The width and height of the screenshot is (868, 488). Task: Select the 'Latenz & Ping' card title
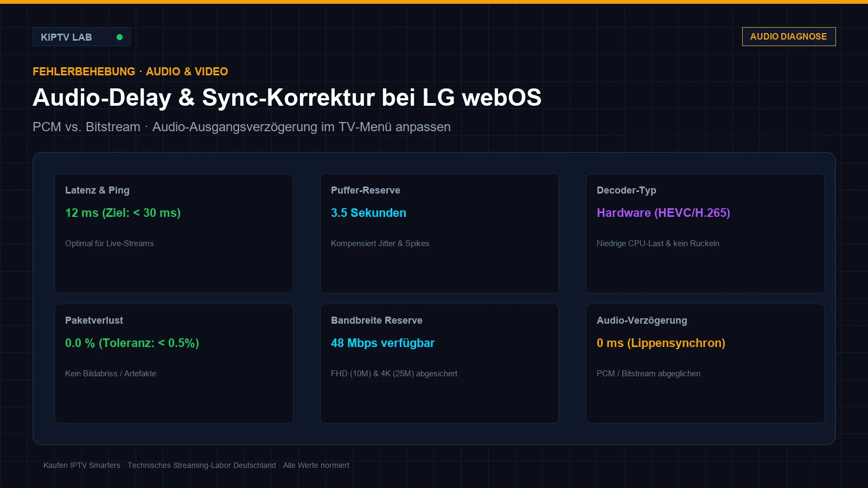click(97, 190)
